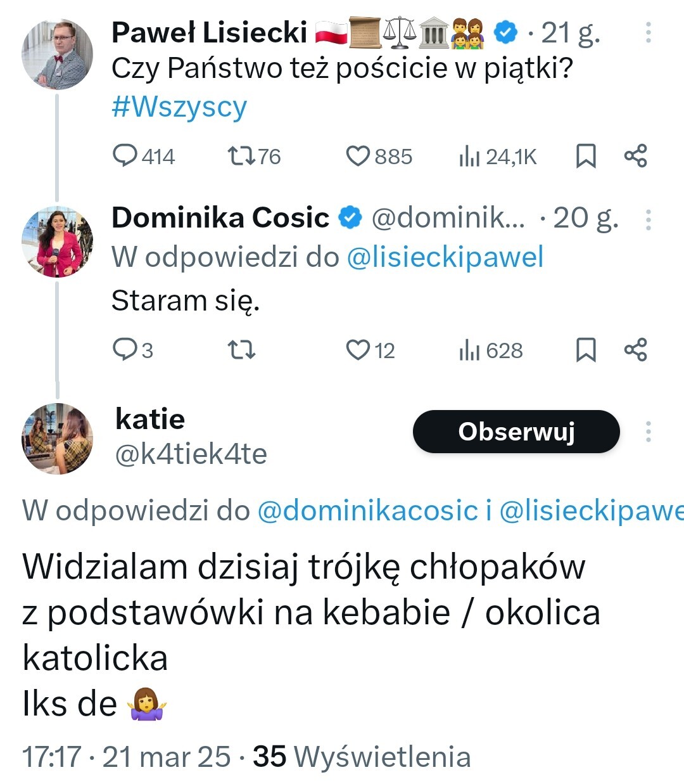Image resolution: width=684 pixels, height=784 pixels.
Task: View analytics of Paweł Lisiecki's post
Action: click(x=469, y=156)
